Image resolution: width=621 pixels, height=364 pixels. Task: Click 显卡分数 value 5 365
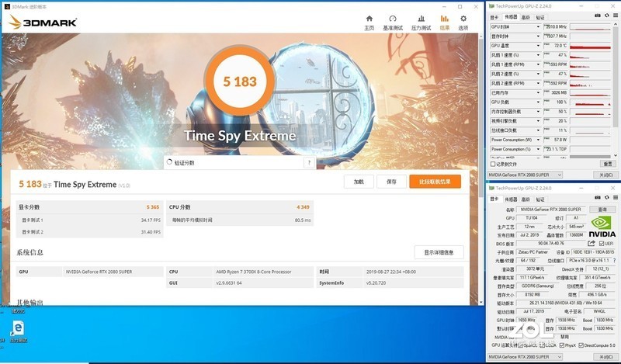(x=152, y=207)
